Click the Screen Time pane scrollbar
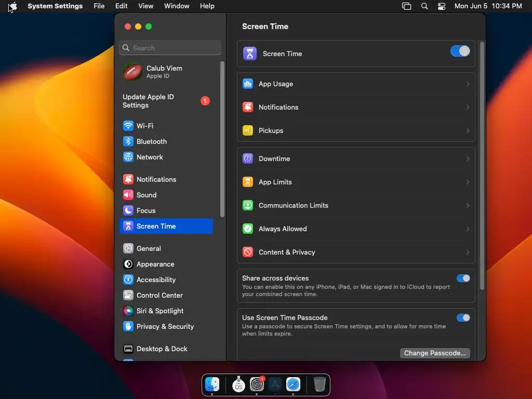 [482, 166]
